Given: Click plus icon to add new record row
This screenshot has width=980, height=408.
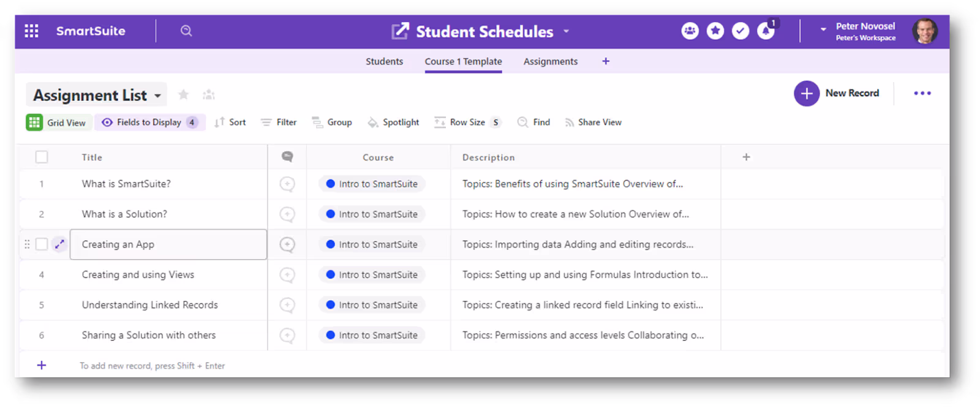Looking at the screenshot, I should 42,366.
